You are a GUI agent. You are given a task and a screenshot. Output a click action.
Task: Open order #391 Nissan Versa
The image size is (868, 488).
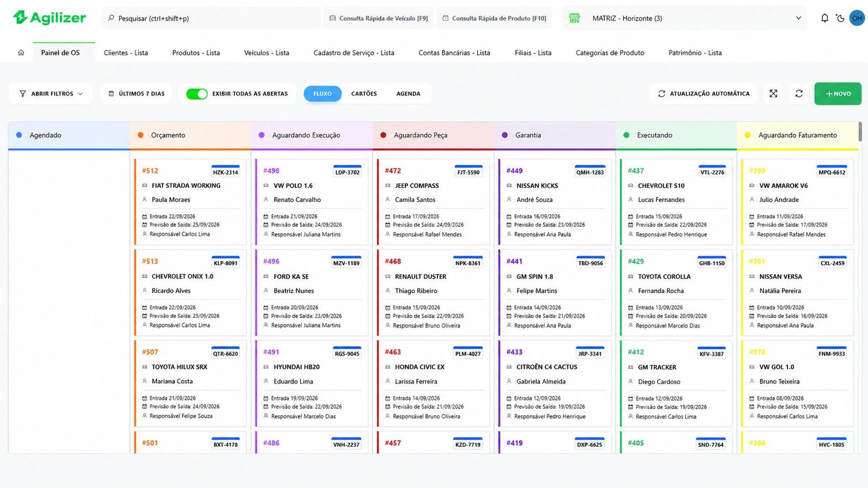797,293
